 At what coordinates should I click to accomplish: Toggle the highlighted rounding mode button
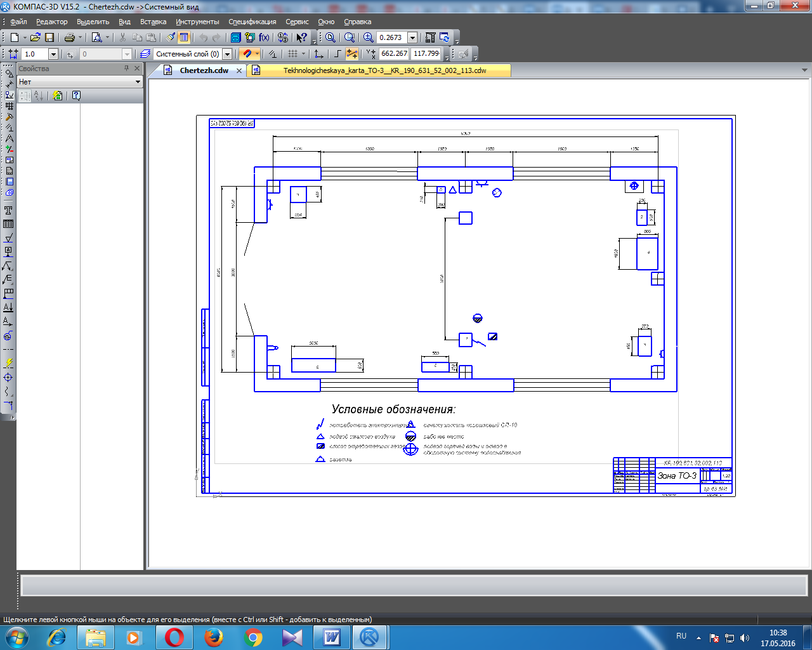pos(352,54)
